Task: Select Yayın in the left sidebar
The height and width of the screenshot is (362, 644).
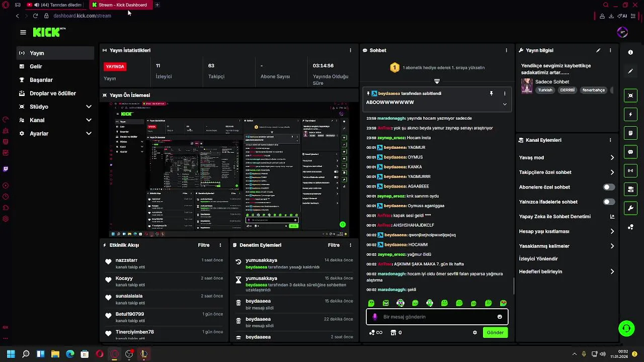Action: pyautogui.click(x=55, y=53)
